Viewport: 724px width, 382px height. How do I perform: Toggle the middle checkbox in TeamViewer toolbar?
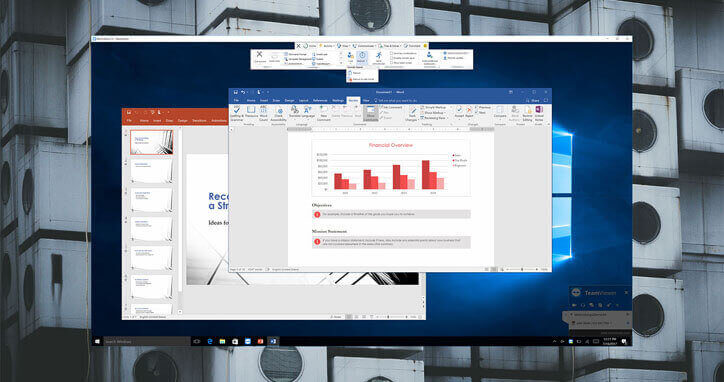click(x=392, y=58)
